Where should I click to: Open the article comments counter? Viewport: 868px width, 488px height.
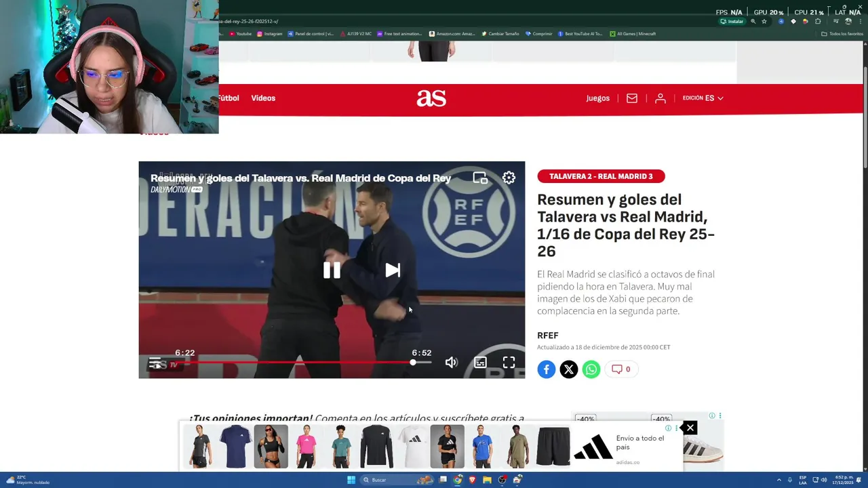point(621,369)
